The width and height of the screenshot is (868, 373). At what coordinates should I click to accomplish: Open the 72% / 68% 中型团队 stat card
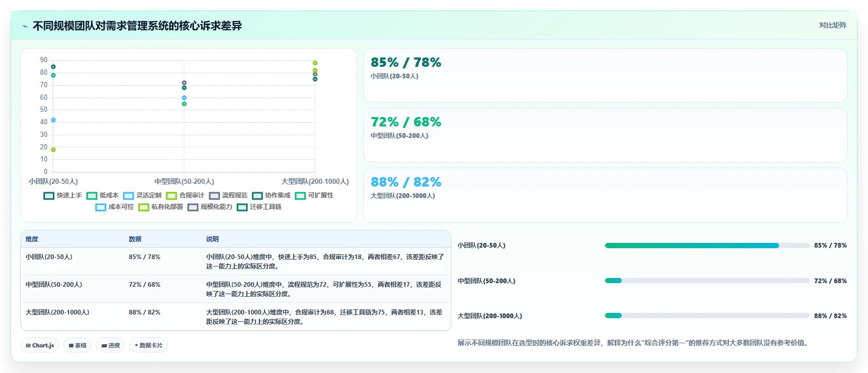tap(605, 135)
